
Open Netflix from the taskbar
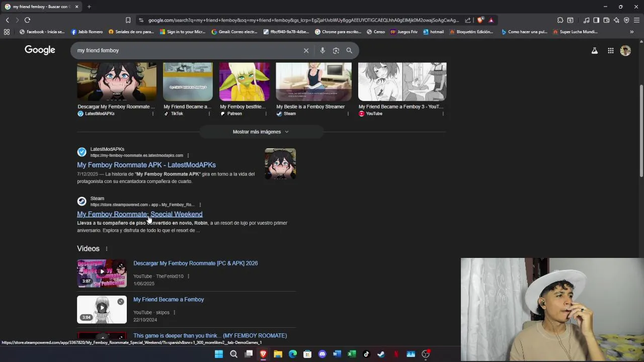(x=396, y=354)
